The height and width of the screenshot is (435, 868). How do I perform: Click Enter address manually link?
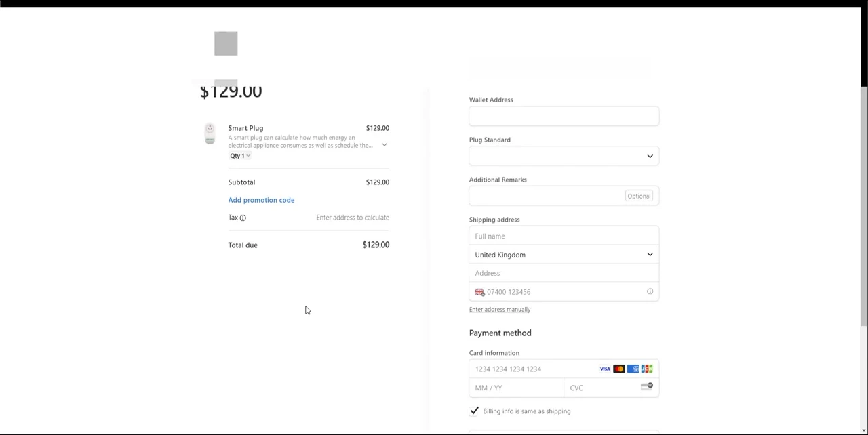click(x=500, y=309)
